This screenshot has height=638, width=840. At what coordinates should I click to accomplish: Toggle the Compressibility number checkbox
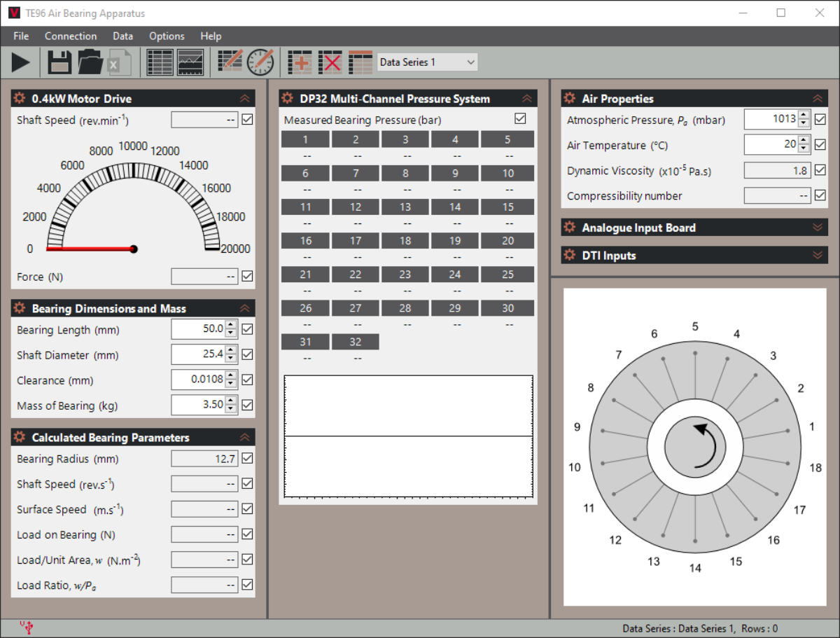pyautogui.click(x=820, y=195)
